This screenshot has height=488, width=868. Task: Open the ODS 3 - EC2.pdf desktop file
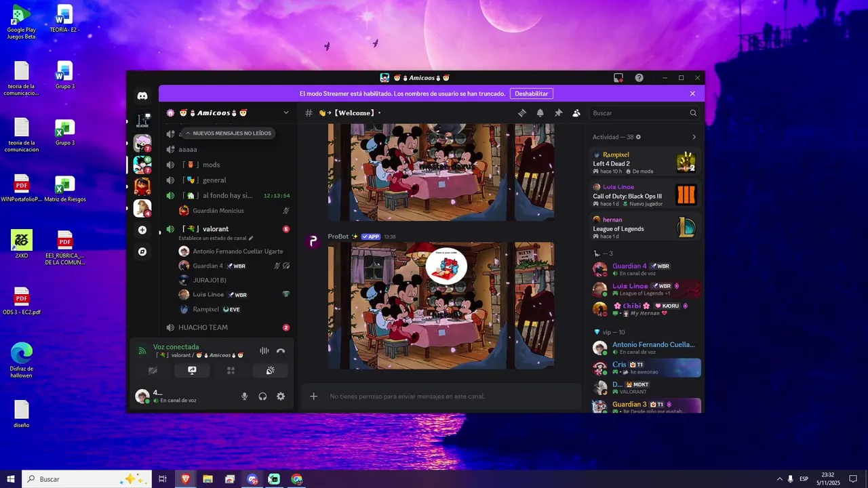pyautogui.click(x=22, y=301)
